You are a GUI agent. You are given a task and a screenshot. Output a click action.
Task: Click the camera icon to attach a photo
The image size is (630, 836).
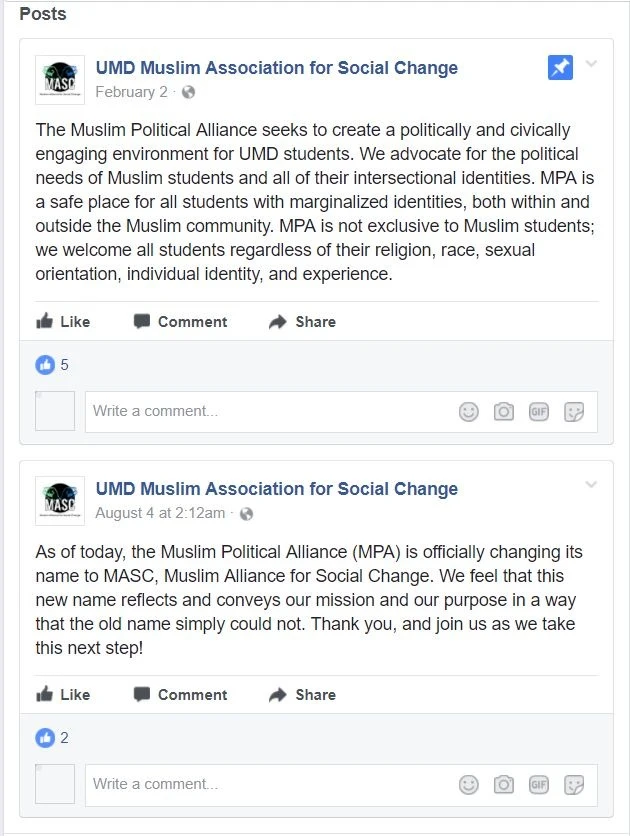click(503, 411)
